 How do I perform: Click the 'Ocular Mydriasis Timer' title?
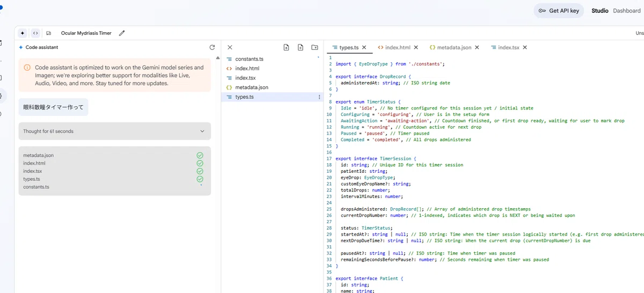tap(86, 33)
